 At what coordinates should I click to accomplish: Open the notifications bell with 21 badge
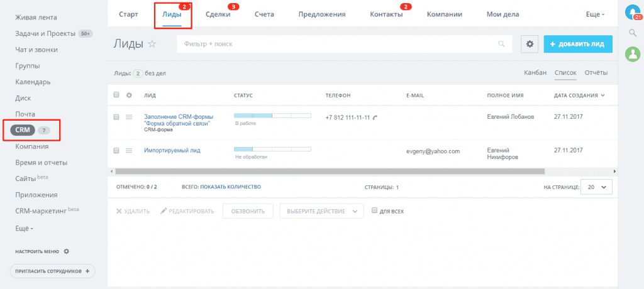tap(632, 12)
